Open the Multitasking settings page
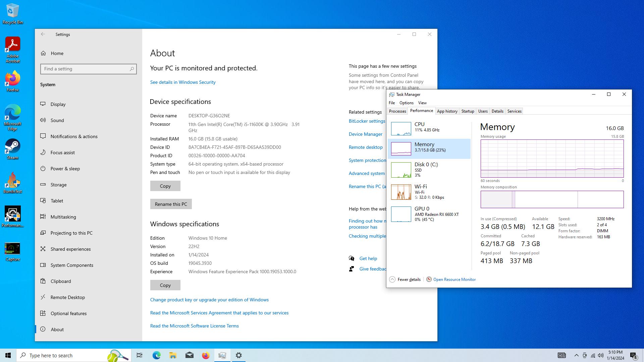This screenshot has width=644, height=362. point(89,217)
